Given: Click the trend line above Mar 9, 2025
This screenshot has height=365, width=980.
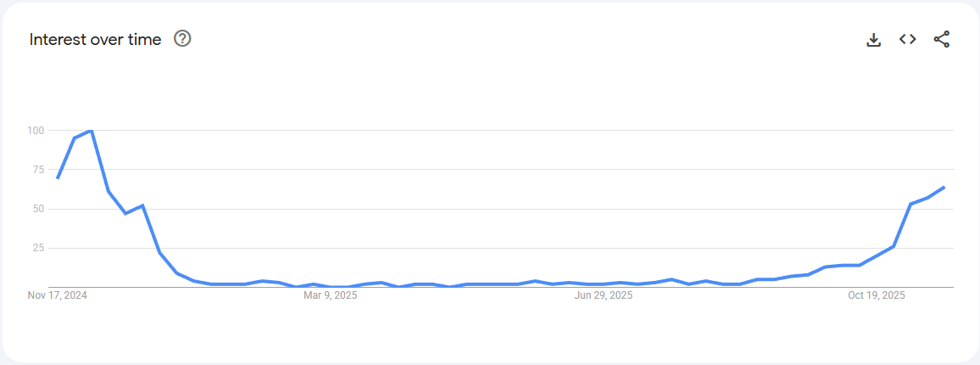Looking at the screenshot, I should [x=331, y=286].
